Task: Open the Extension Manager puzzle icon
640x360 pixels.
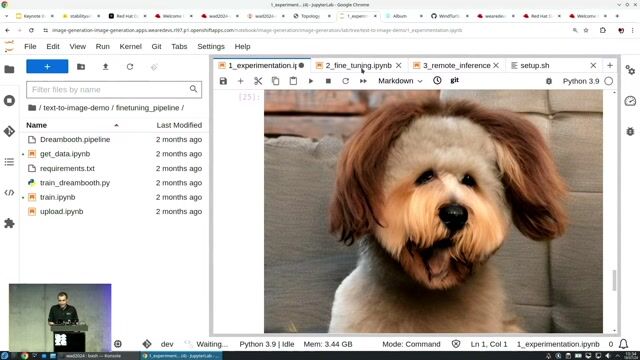Action: 9,223
